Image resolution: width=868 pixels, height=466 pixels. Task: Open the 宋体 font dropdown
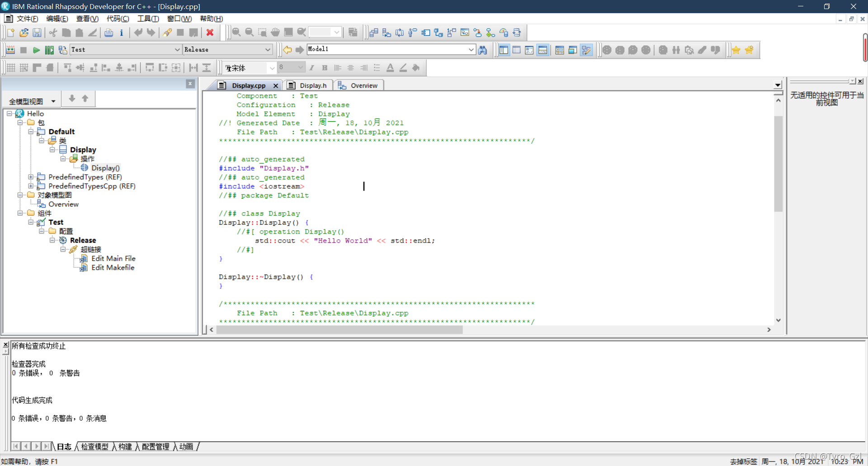272,68
